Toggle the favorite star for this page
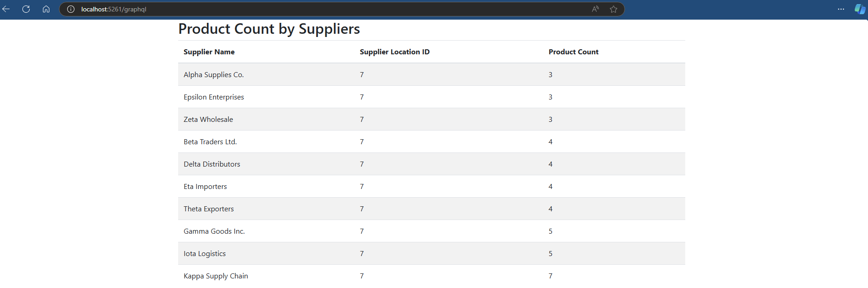The height and width of the screenshot is (288, 868). 613,9
